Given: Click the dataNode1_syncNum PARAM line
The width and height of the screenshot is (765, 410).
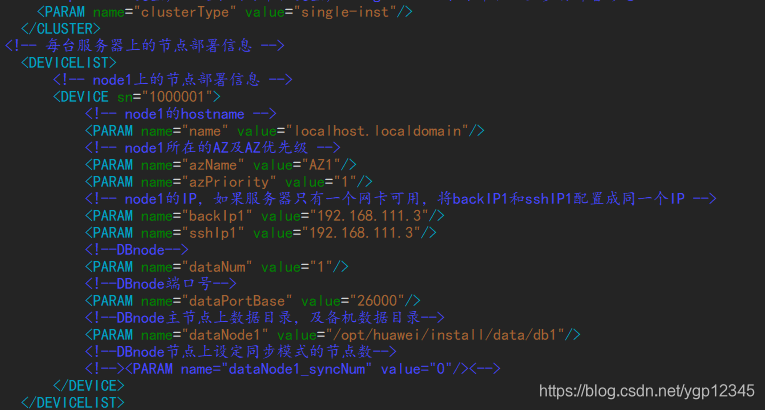Looking at the screenshot, I should (x=293, y=369).
